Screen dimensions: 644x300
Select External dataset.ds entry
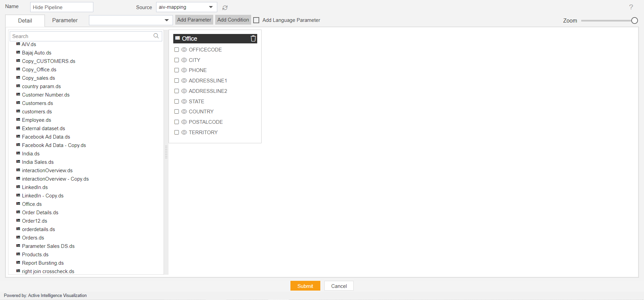tap(43, 128)
